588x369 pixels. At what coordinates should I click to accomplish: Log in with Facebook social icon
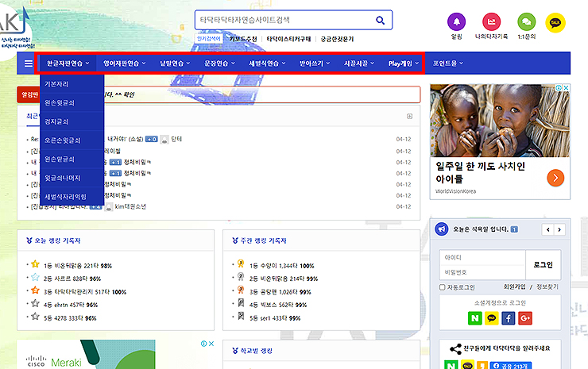508,318
